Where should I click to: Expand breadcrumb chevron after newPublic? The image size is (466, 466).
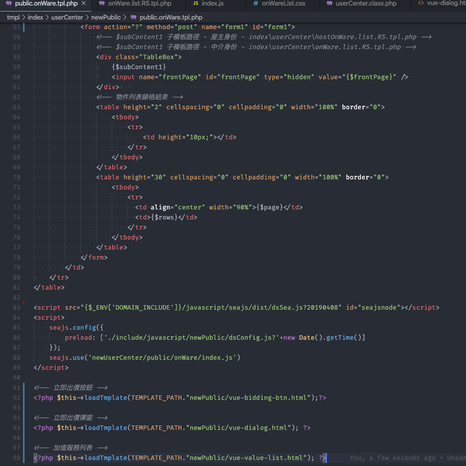pos(124,17)
